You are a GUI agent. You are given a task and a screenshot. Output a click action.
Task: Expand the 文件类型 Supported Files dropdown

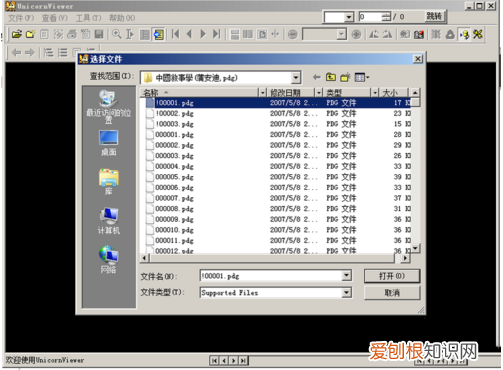347,293
